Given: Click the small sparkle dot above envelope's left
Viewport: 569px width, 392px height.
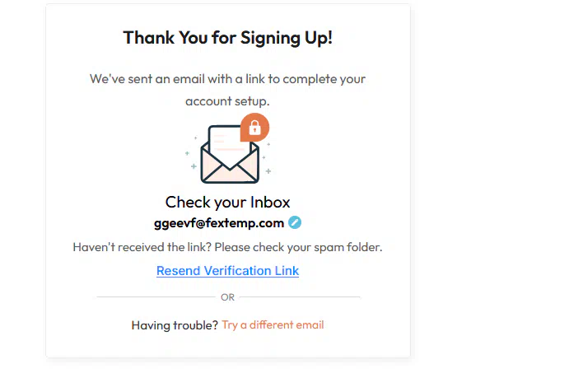Looking at the screenshot, I should (196, 138).
